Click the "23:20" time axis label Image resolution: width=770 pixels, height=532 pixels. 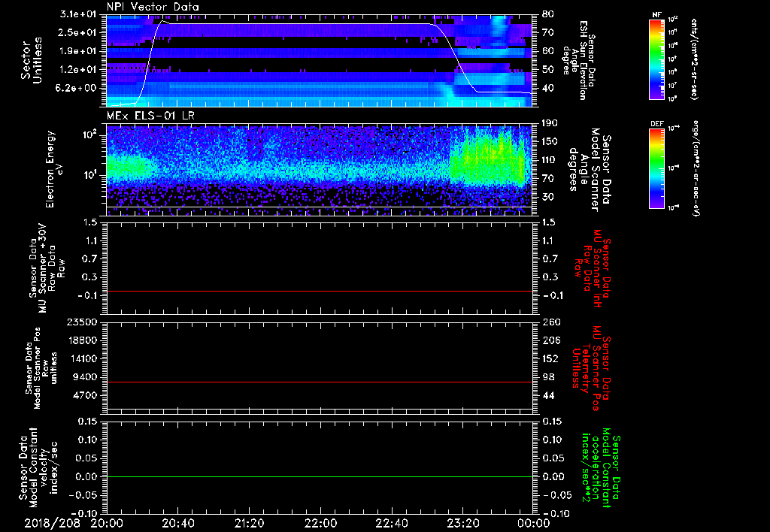pos(462,523)
